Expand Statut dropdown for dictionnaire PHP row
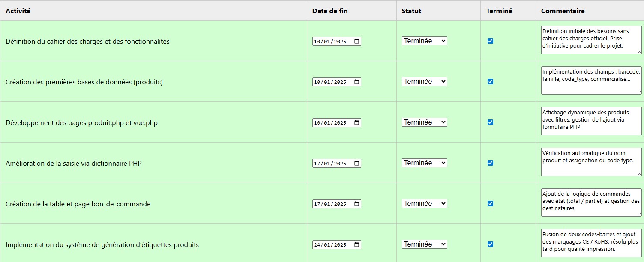 coord(424,163)
